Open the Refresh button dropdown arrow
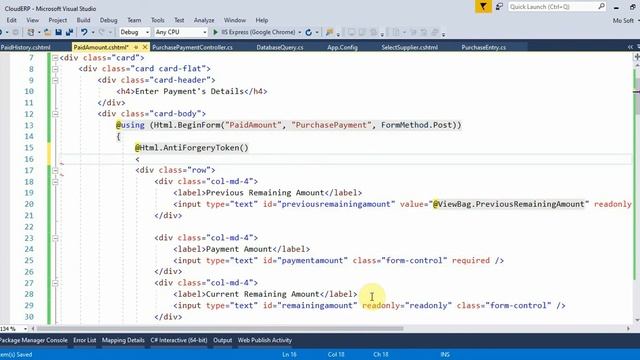Screen dimensions: 640x360 pos(317,32)
